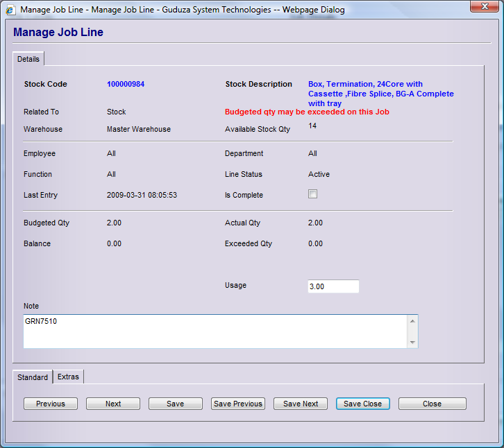Focus the Note text area containing GRN7510
This screenshot has width=504, height=448.
(215, 331)
